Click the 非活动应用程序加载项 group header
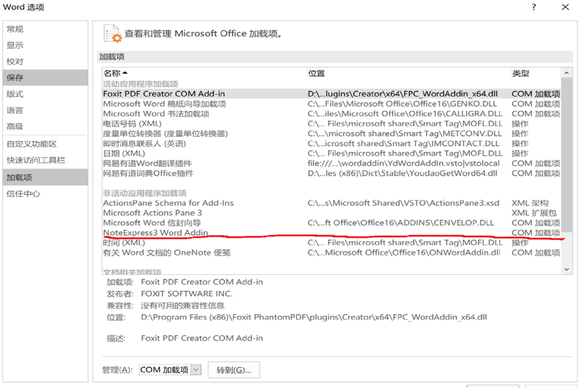 point(145,193)
